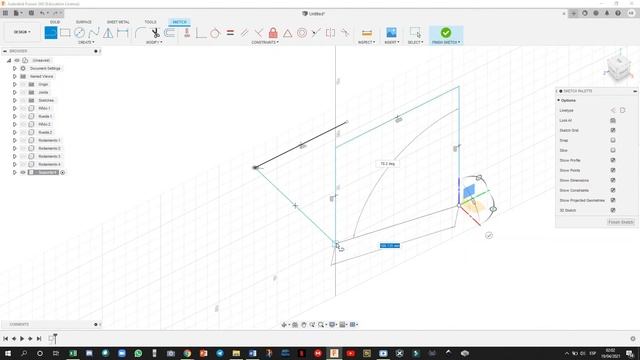Image resolution: width=640 pixels, height=360 pixels.
Task: Apply the Symmetry constraint
Action: pos(330,33)
